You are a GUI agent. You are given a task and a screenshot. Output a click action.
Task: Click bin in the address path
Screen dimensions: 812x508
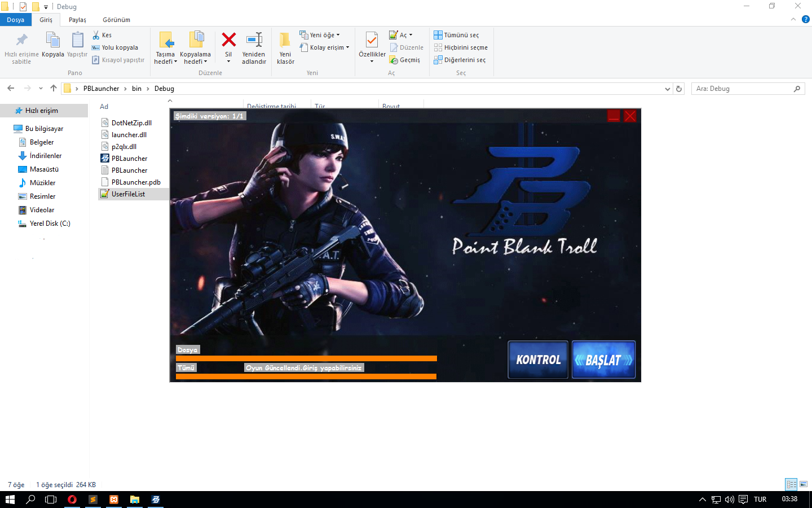pyautogui.click(x=136, y=89)
